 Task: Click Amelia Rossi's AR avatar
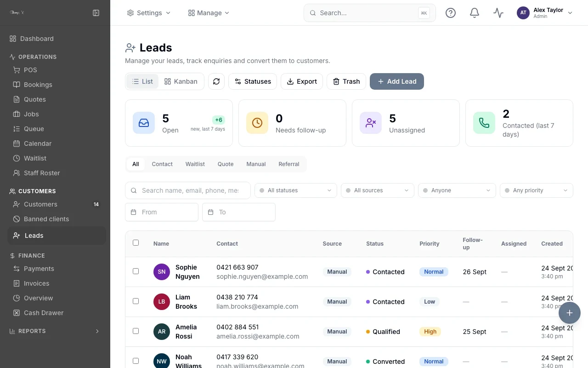[162, 332]
